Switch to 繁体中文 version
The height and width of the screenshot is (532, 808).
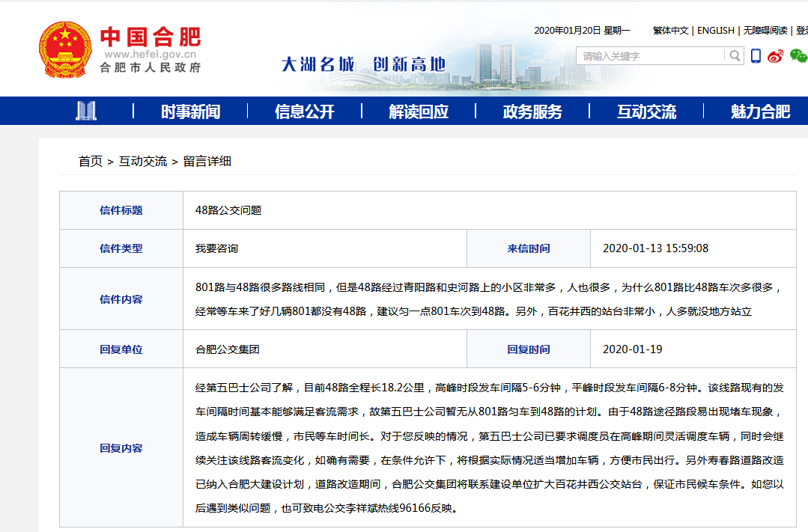tap(670, 31)
